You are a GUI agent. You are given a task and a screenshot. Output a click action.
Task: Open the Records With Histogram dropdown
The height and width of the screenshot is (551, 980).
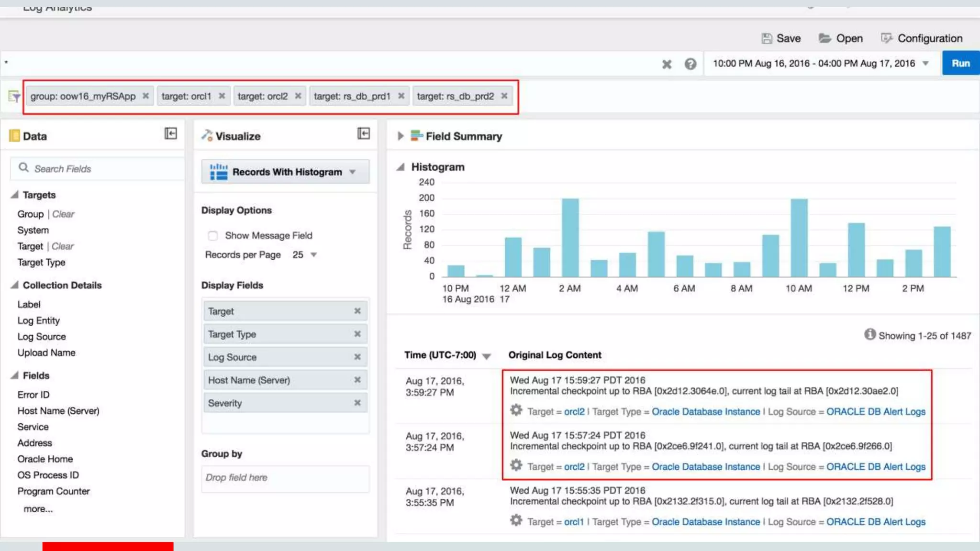tap(286, 172)
